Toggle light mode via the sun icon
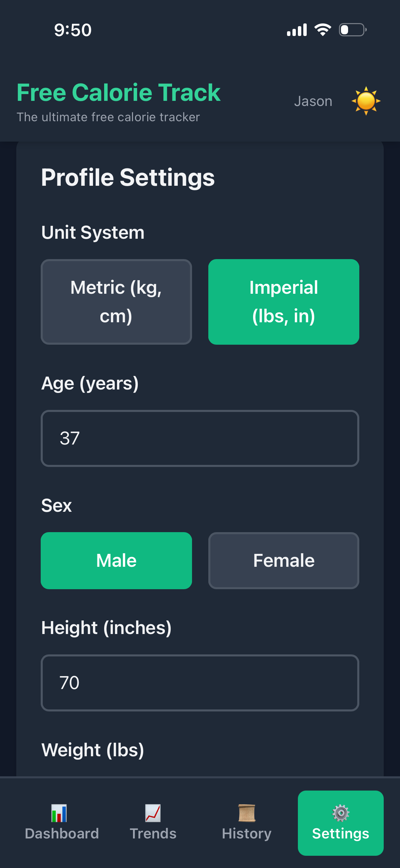The image size is (400, 868). [366, 101]
